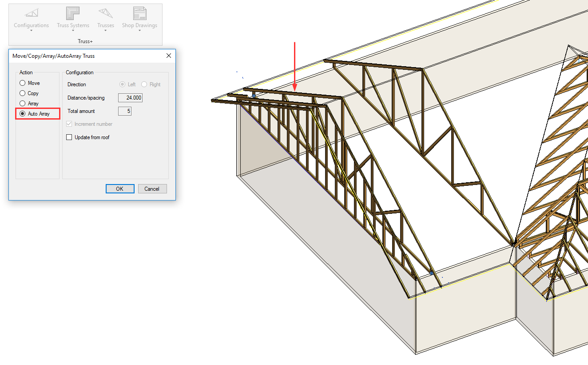Enable the Update from roof checkbox
Viewport: 588px width, 365px height.
(69, 137)
